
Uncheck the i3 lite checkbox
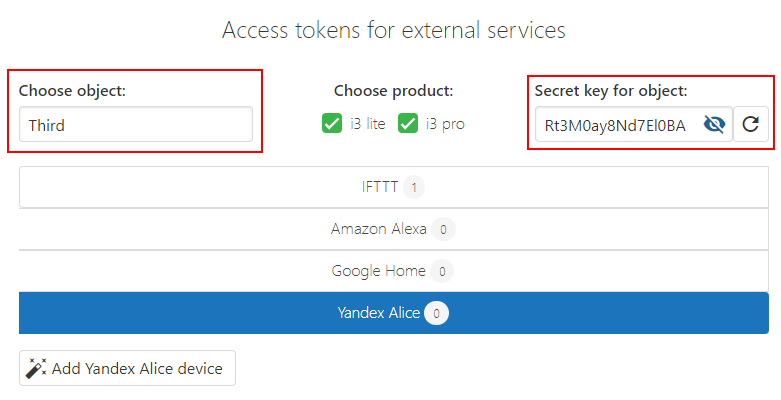[332, 124]
